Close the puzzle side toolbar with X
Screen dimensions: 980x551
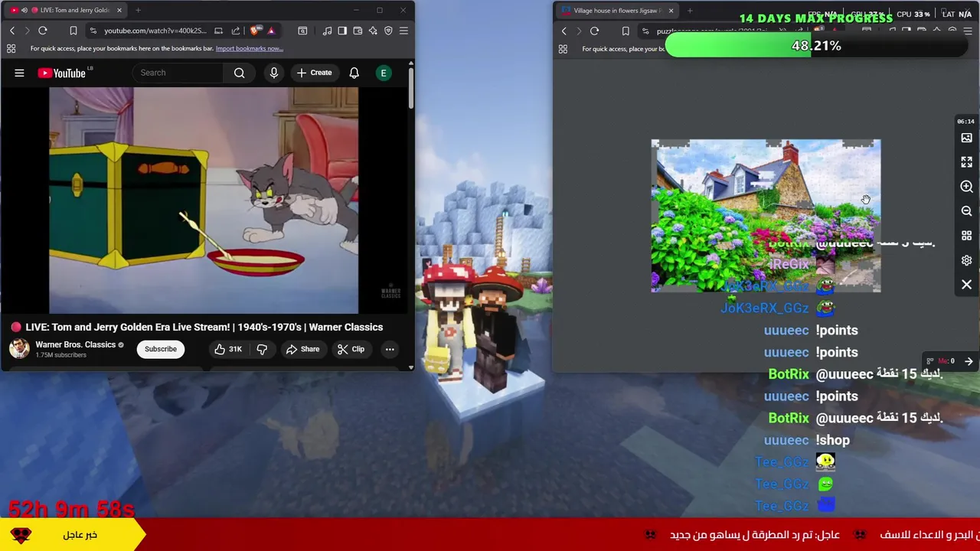pos(966,285)
